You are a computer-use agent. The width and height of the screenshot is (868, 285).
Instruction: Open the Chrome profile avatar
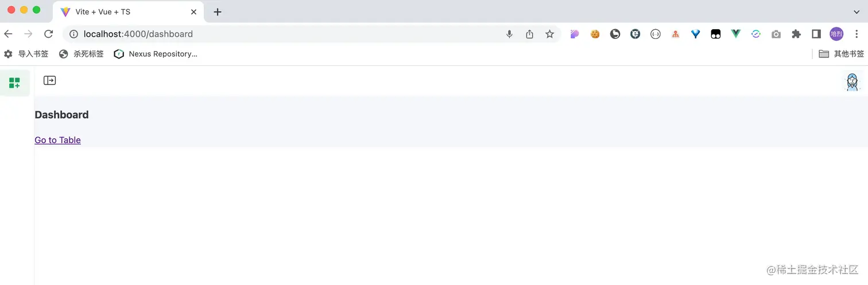pyautogui.click(x=836, y=34)
